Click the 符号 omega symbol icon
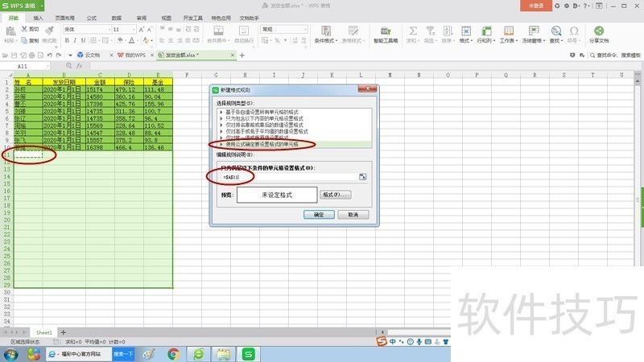644x362 pixels. pyautogui.click(x=574, y=31)
